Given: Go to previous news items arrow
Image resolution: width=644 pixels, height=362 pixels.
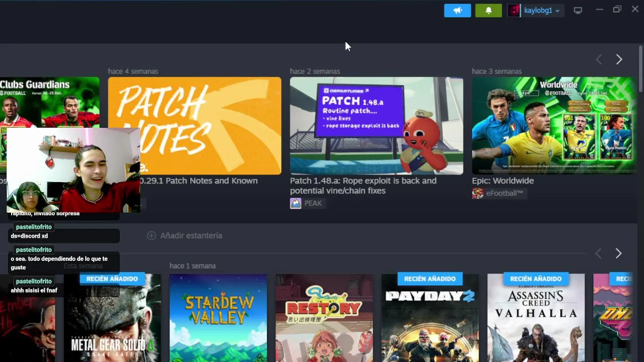Looking at the screenshot, I should pos(599,59).
